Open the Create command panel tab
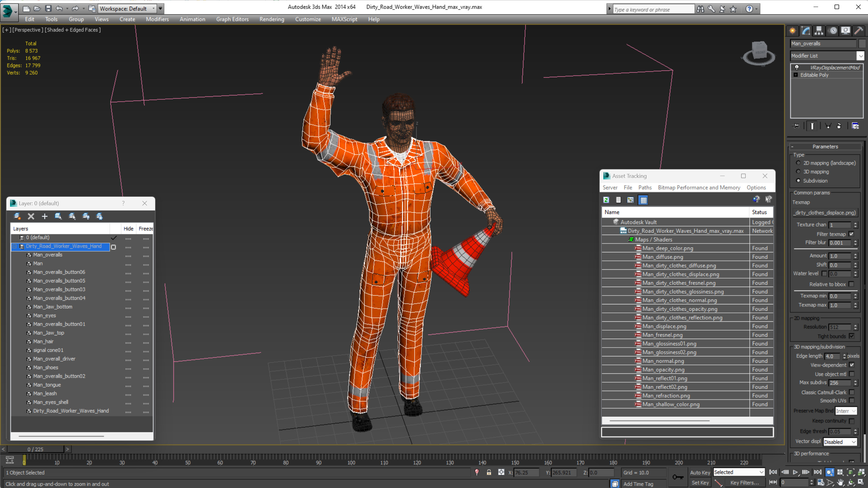Screen dimensions: 868x488 [x=793, y=31]
